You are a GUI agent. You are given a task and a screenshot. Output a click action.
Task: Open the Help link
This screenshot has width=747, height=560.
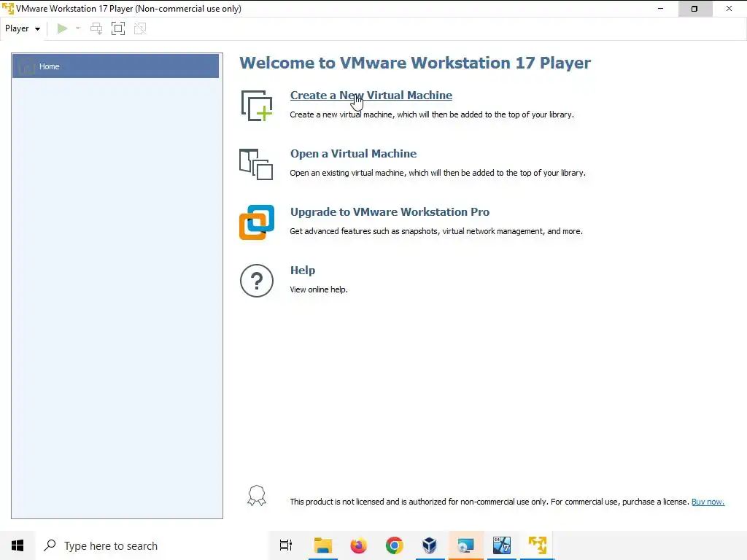pos(303,271)
